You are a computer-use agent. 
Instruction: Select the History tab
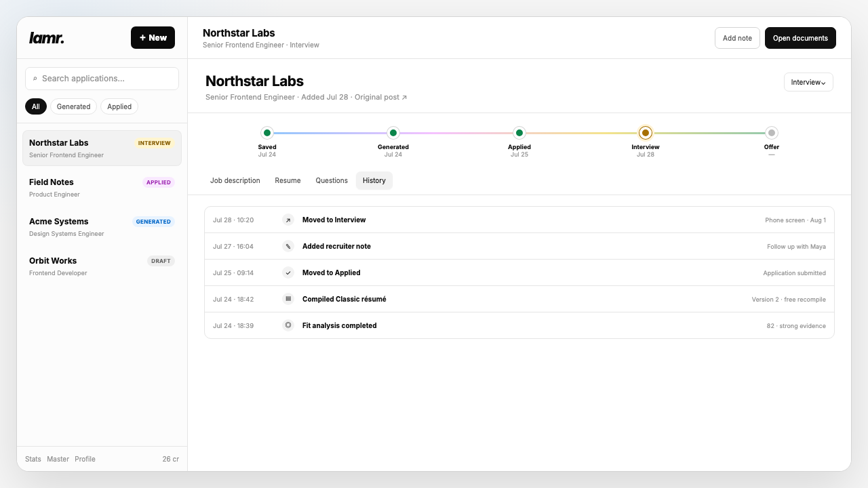[x=374, y=181]
